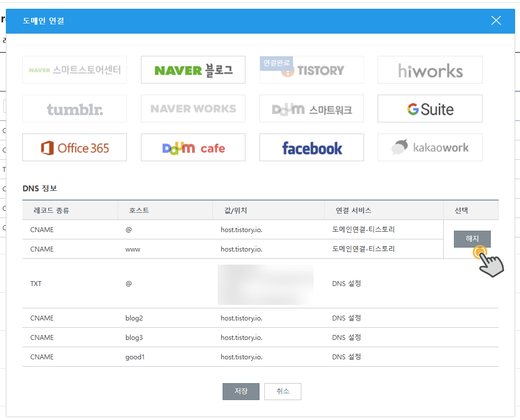Click CNAME in the good1 row

tap(42, 357)
